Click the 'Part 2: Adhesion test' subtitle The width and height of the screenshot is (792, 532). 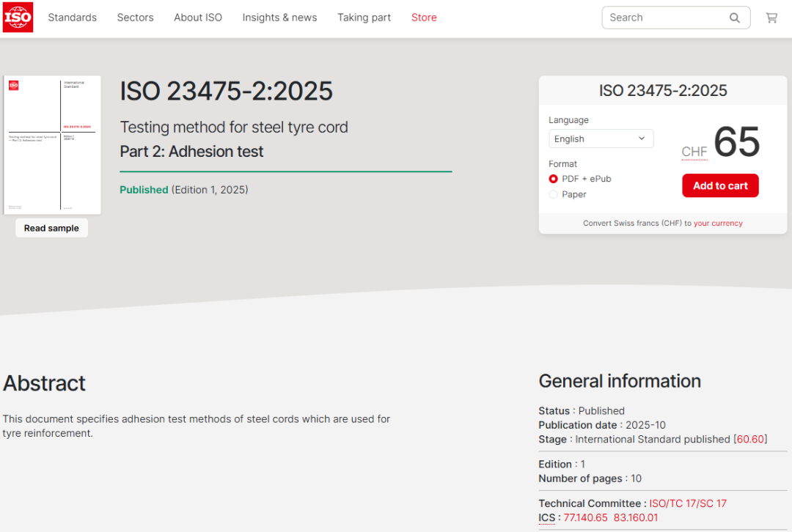pyautogui.click(x=191, y=152)
